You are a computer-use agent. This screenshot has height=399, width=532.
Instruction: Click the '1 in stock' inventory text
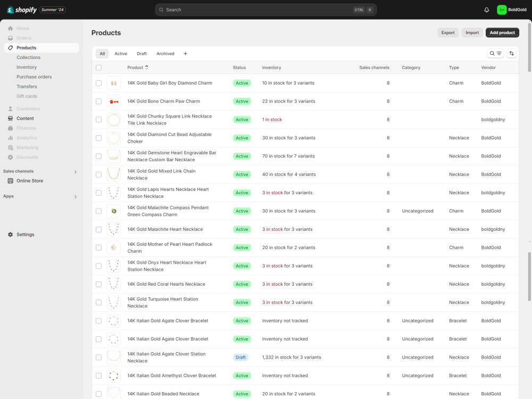272,120
